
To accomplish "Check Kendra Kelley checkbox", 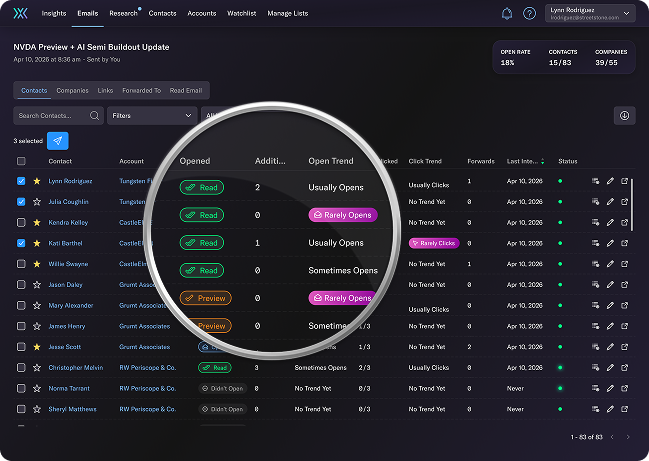I will point(21,223).
